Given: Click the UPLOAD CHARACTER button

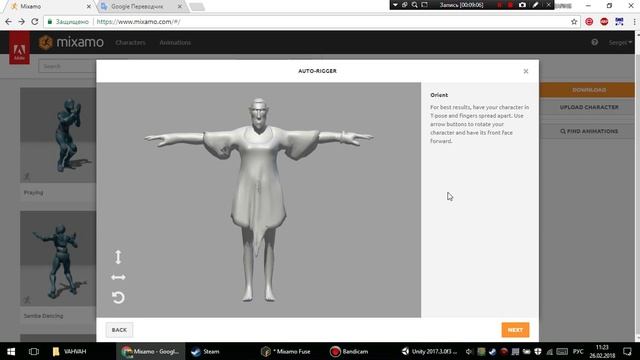Looking at the screenshot, I should pos(589,107).
